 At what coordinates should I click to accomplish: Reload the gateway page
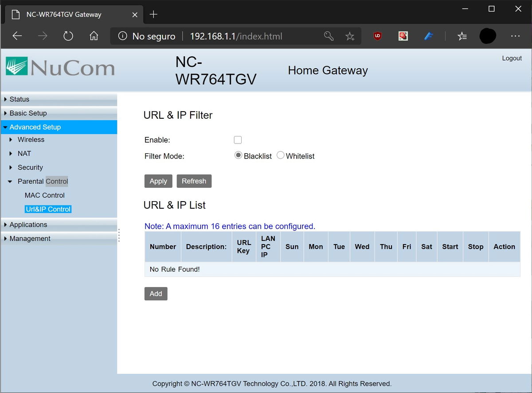[x=68, y=36]
